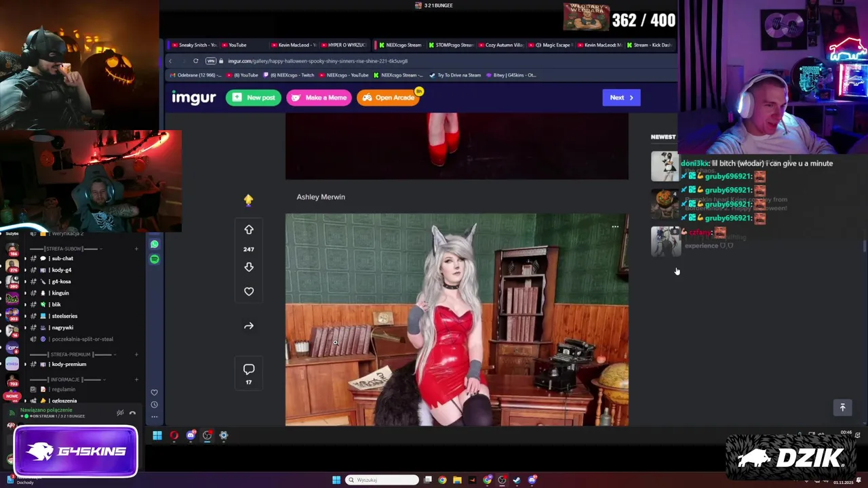Screen dimensions: 868x488
Task: Open Steam from the bottom taskbar
Action: pos(517,480)
